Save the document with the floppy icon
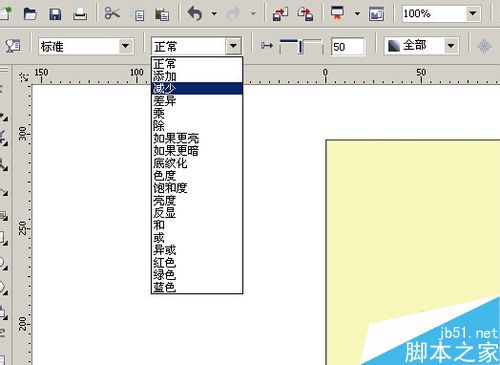The width and height of the screenshot is (500, 365). [55, 14]
